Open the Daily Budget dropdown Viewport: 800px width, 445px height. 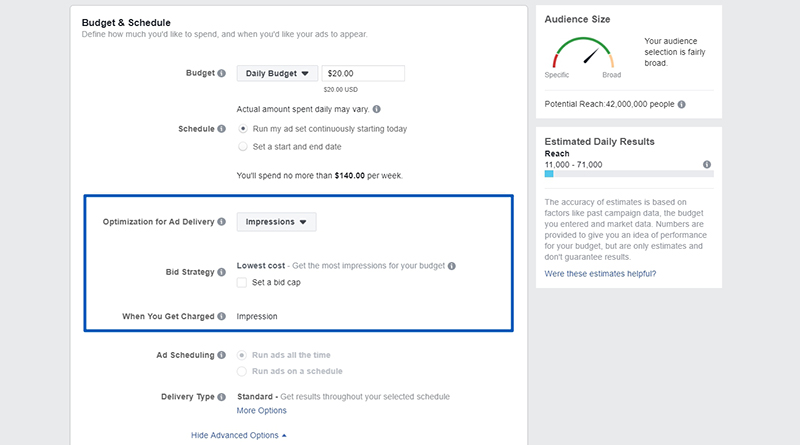click(277, 73)
